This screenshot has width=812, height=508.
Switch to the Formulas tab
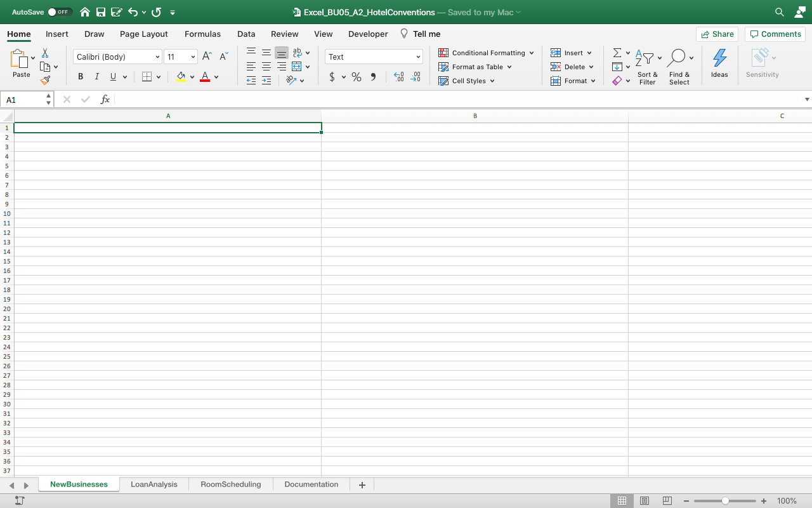[x=203, y=34]
